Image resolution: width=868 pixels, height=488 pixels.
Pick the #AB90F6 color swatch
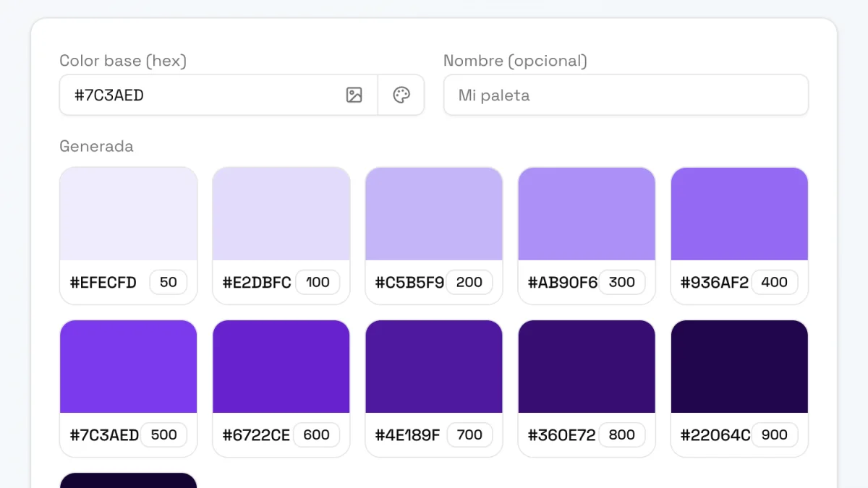[x=587, y=214]
